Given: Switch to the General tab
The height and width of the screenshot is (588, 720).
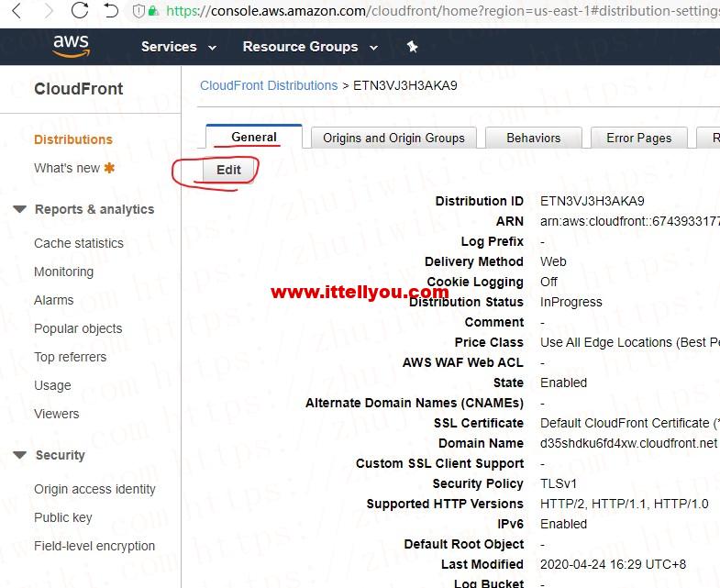Looking at the screenshot, I should click(x=254, y=137).
